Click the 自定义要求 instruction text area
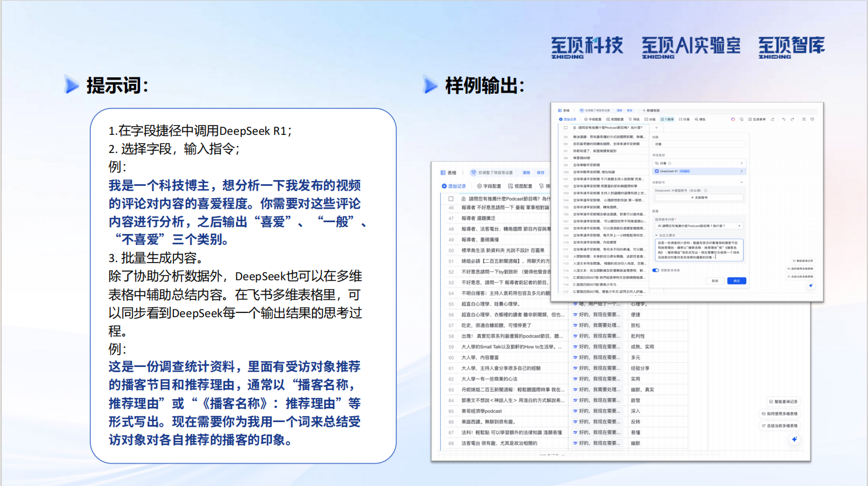The width and height of the screenshot is (868, 486). [699, 250]
